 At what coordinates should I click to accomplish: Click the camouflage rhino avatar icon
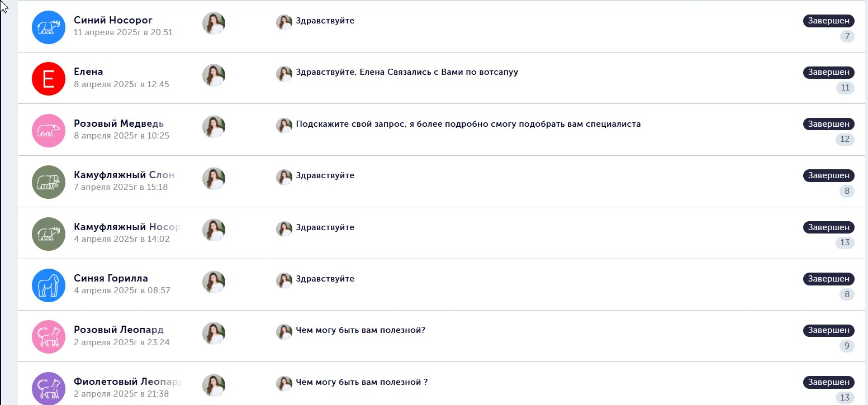tap(49, 234)
